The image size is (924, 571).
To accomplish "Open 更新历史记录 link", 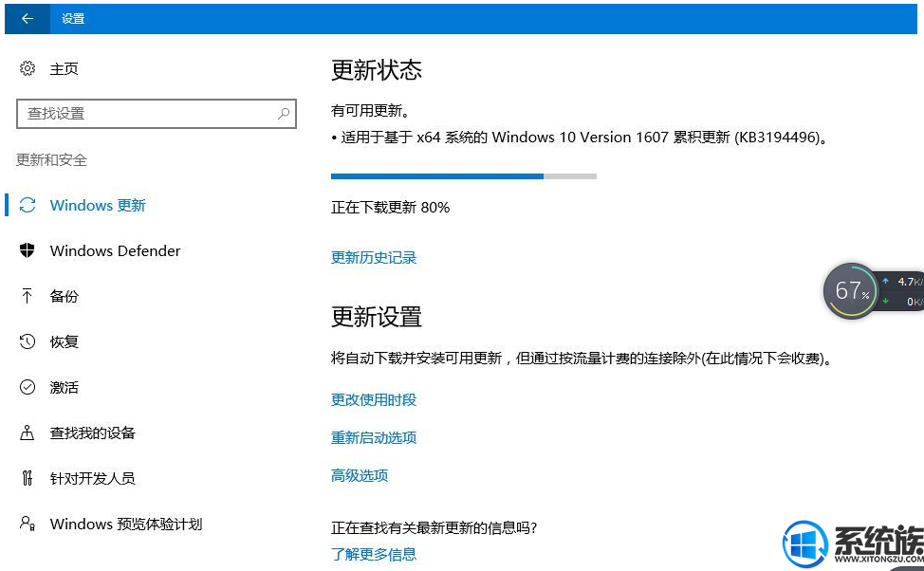I will (374, 257).
